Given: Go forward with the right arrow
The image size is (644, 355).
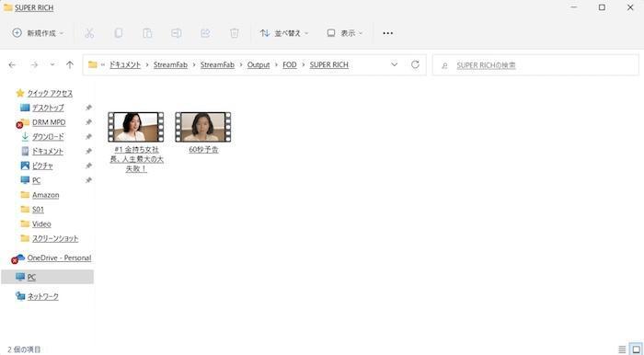Looking at the screenshot, I should click(34, 65).
